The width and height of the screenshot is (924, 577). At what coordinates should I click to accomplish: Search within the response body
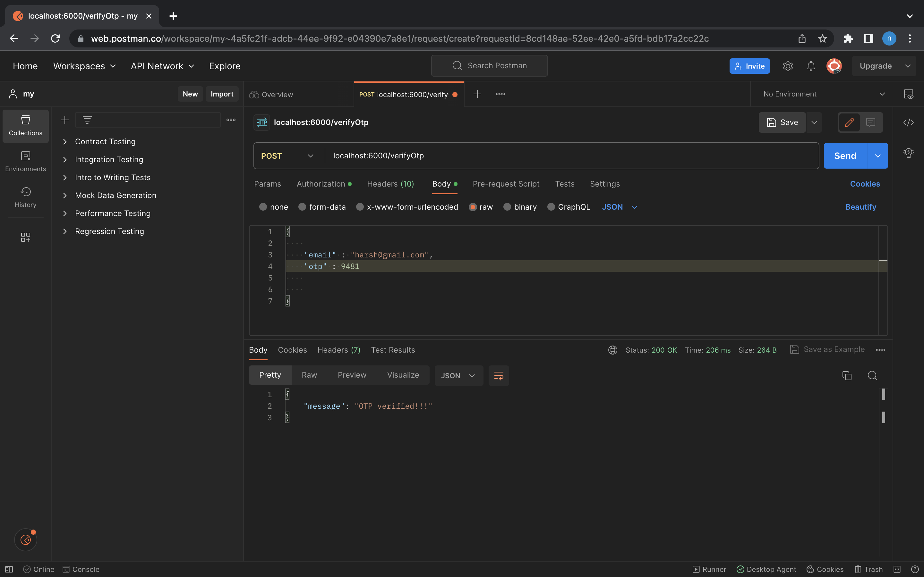pyautogui.click(x=872, y=375)
